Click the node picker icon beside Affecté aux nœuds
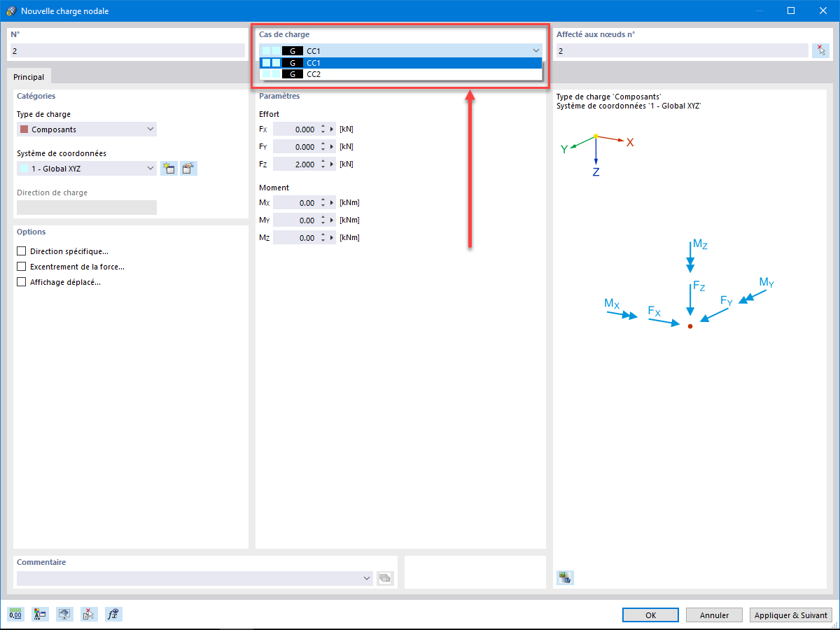The width and height of the screenshot is (840, 630). [820, 50]
